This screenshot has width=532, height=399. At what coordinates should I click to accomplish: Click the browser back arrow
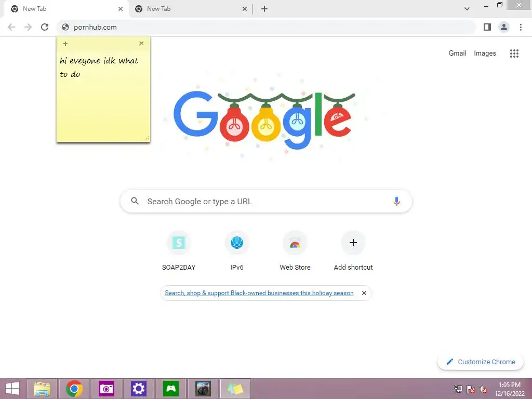click(11, 27)
